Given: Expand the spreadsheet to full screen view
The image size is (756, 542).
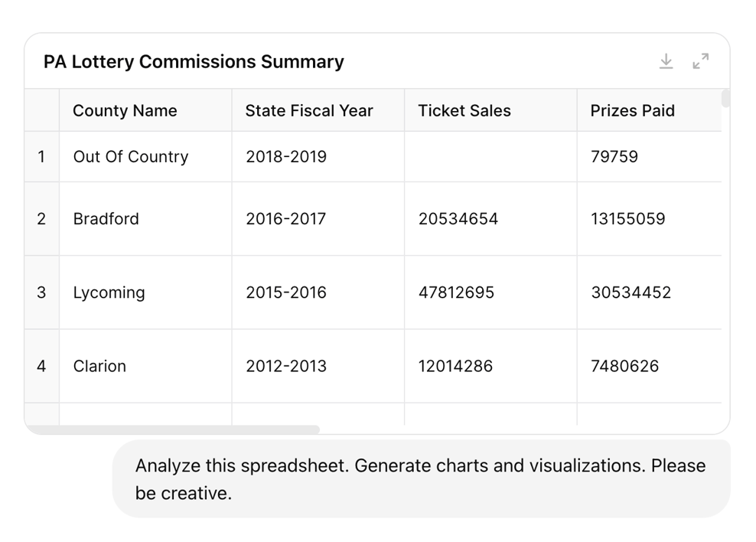Looking at the screenshot, I should click(701, 61).
